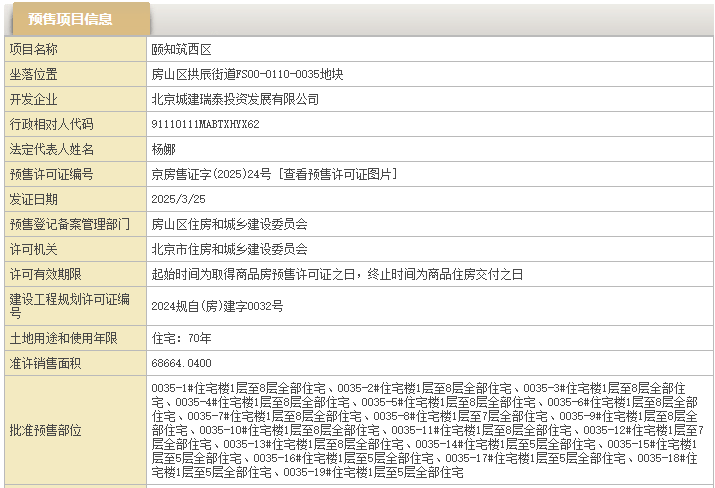
Task: Open the 查看预售许可证图片 link
Action: coord(341,174)
